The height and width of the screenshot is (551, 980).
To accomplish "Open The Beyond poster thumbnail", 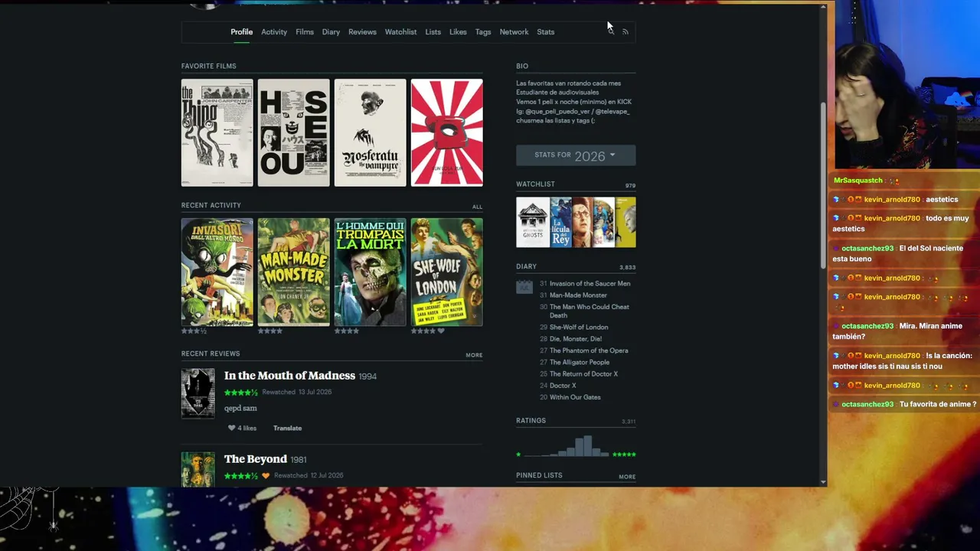I will coord(198,469).
